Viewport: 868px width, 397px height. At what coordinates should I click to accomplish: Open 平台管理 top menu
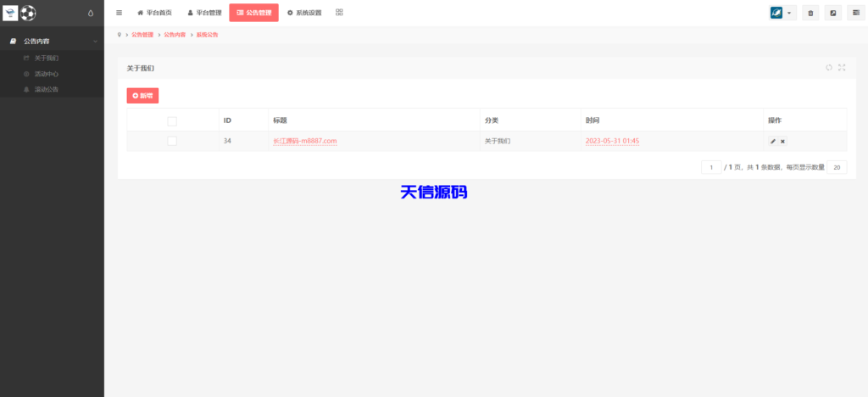coord(204,13)
